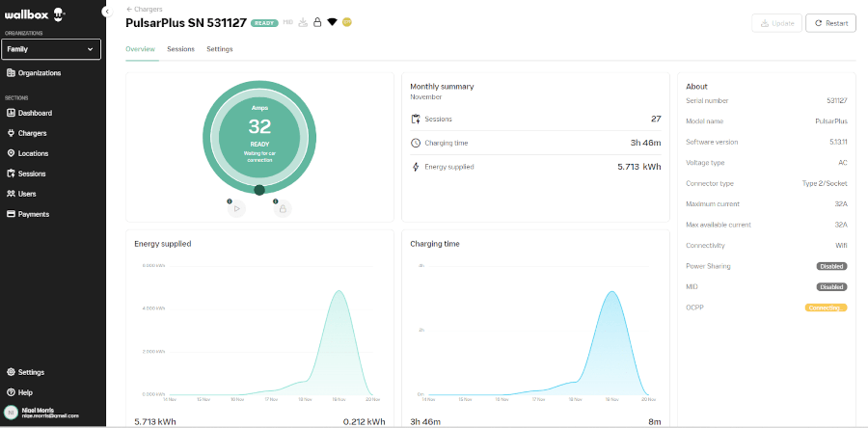Click the Voltage type AC value

tap(843, 163)
